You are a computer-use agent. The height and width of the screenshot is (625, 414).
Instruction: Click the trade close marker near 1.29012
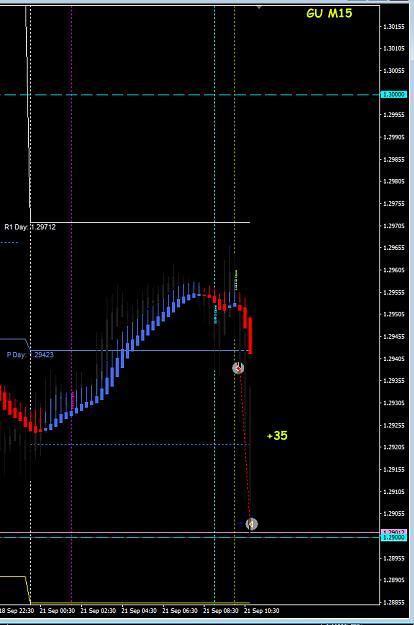click(x=251, y=524)
